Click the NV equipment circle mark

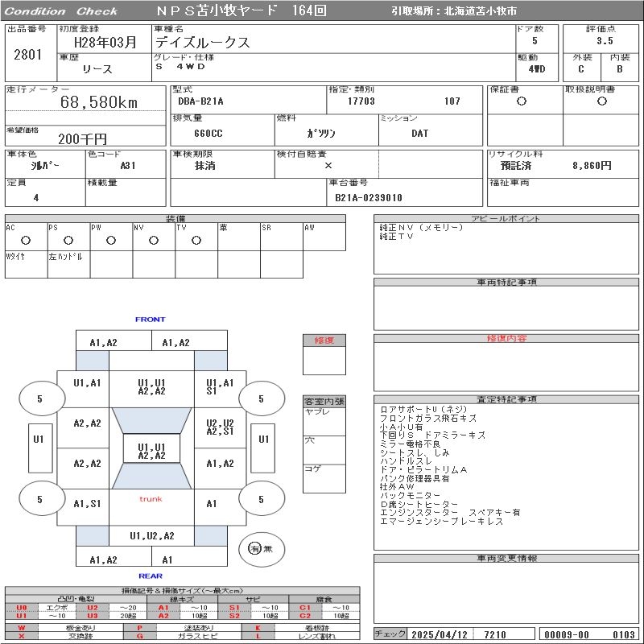click(154, 240)
